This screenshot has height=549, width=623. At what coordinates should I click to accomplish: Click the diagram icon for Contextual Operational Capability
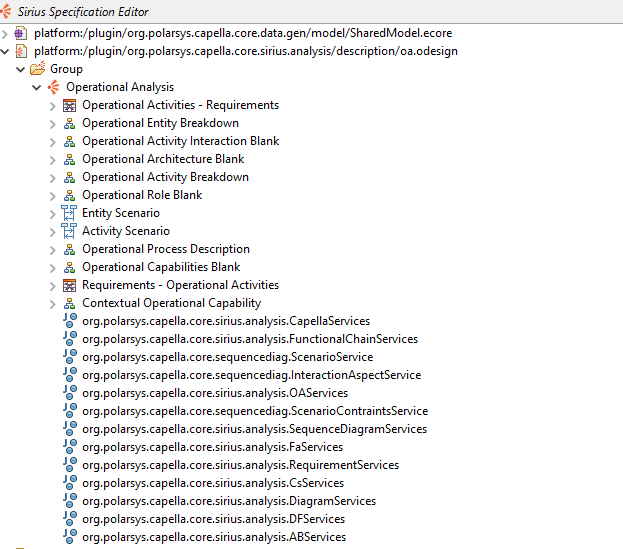click(x=70, y=303)
